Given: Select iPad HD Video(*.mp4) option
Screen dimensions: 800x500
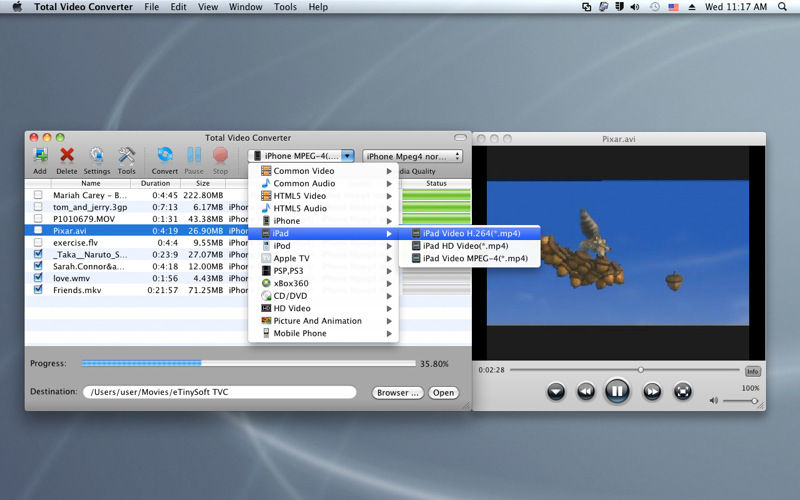Looking at the screenshot, I should click(465, 246).
